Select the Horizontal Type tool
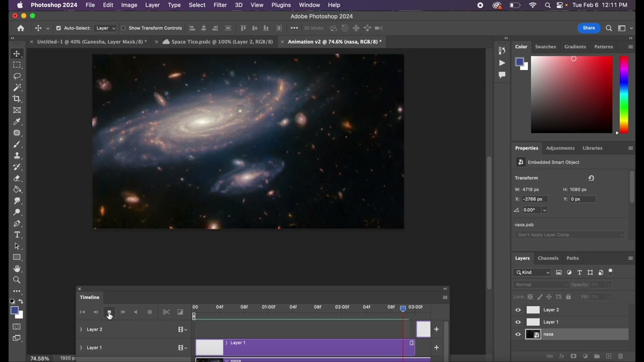Image resolution: width=644 pixels, height=362 pixels. coord(17,235)
